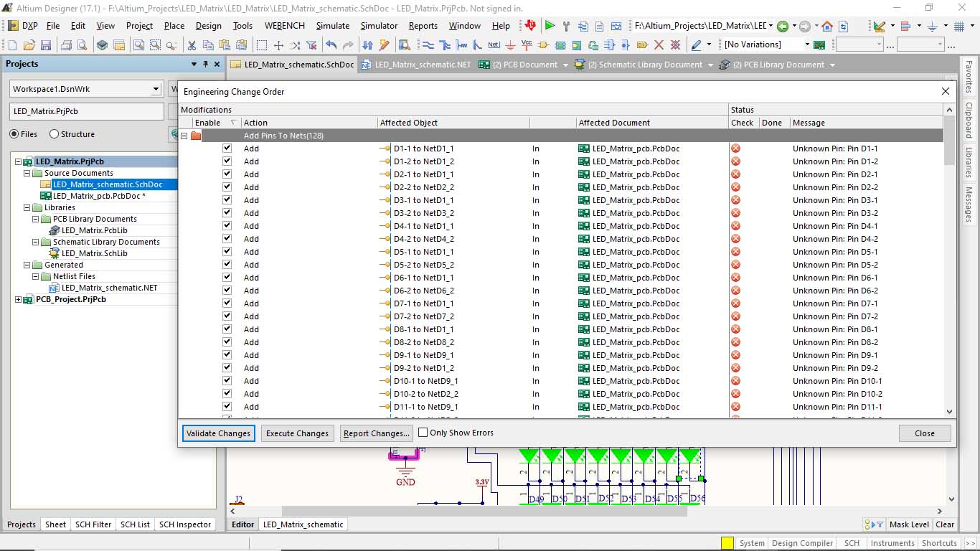Place a GND power port

pyautogui.click(x=511, y=45)
